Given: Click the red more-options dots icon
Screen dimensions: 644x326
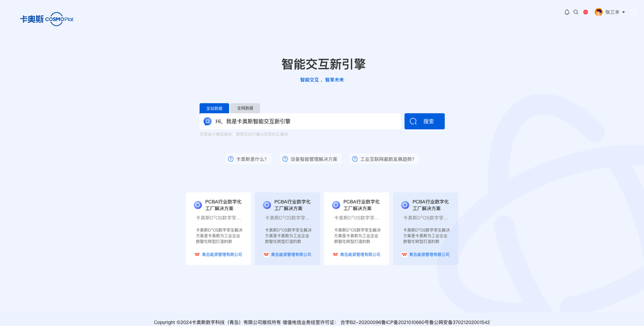Looking at the screenshot, I should pos(586,12).
